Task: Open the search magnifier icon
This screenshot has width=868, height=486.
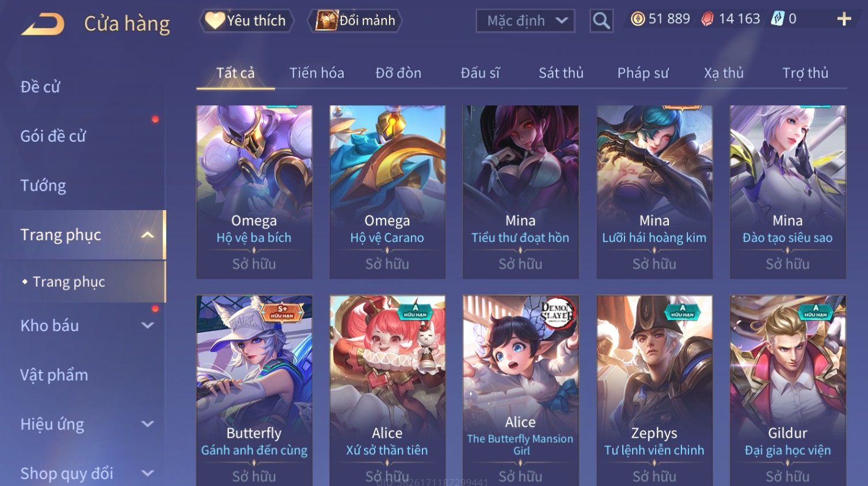Action: point(601,21)
